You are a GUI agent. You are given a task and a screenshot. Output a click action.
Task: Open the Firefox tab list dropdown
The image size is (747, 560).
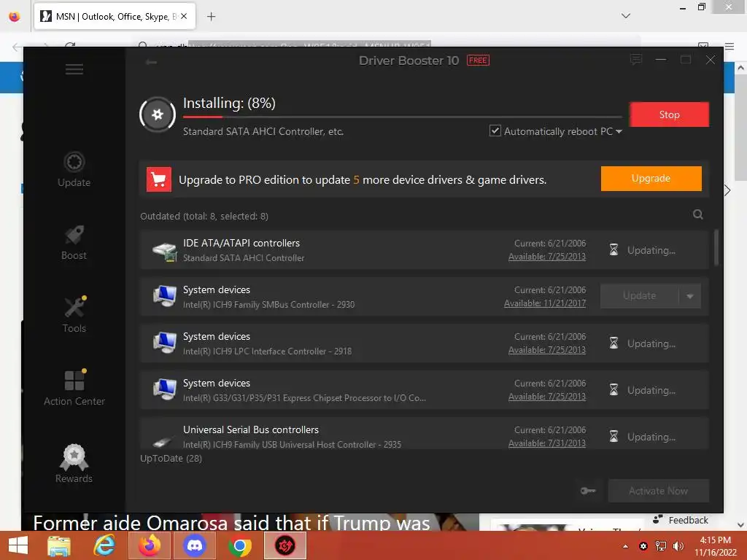click(626, 16)
